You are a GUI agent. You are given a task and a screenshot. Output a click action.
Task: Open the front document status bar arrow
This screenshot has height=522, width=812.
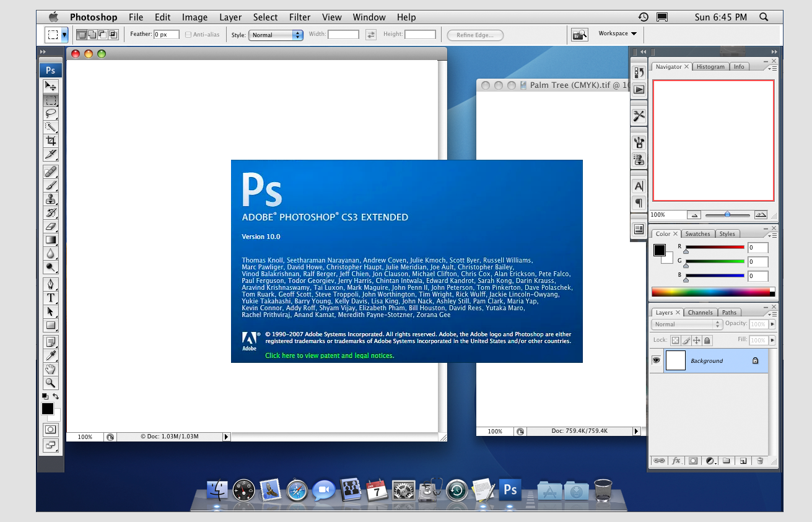pyautogui.click(x=226, y=437)
